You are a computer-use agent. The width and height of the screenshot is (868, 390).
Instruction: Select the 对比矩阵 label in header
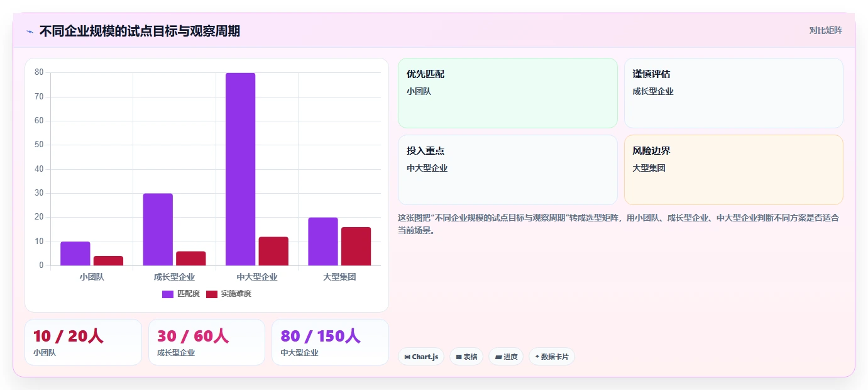point(825,30)
